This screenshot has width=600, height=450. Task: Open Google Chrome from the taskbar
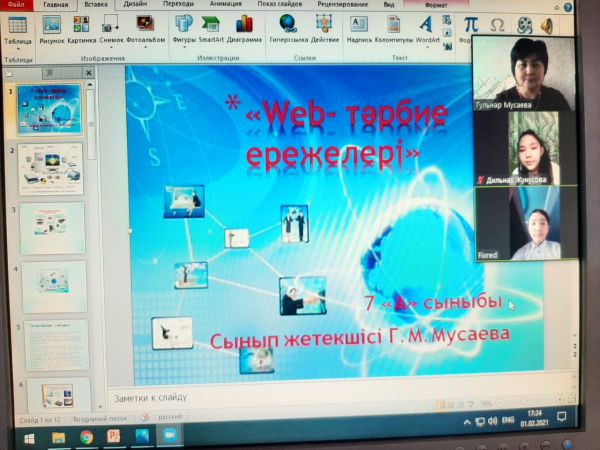tap(86, 437)
